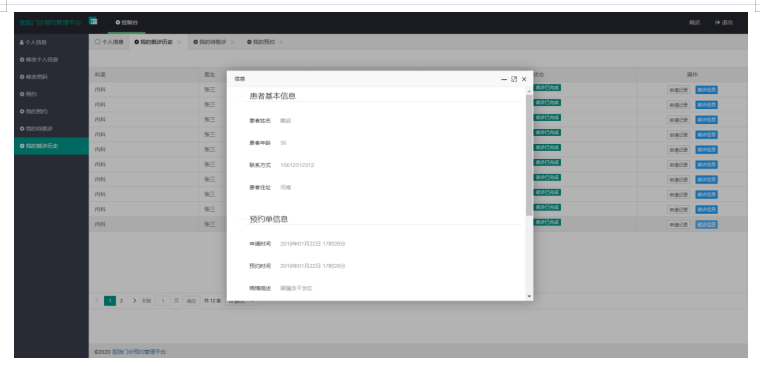Click the 信息 dialog title

tap(239, 79)
